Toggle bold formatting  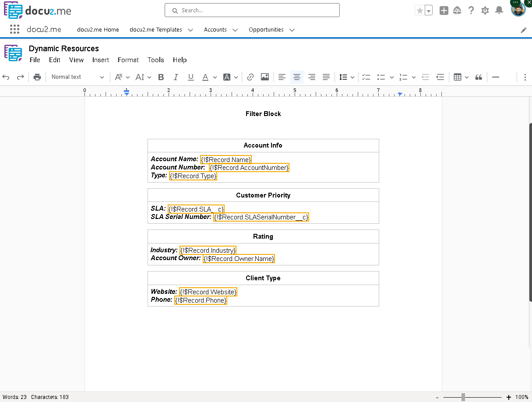tap(161, 77)
